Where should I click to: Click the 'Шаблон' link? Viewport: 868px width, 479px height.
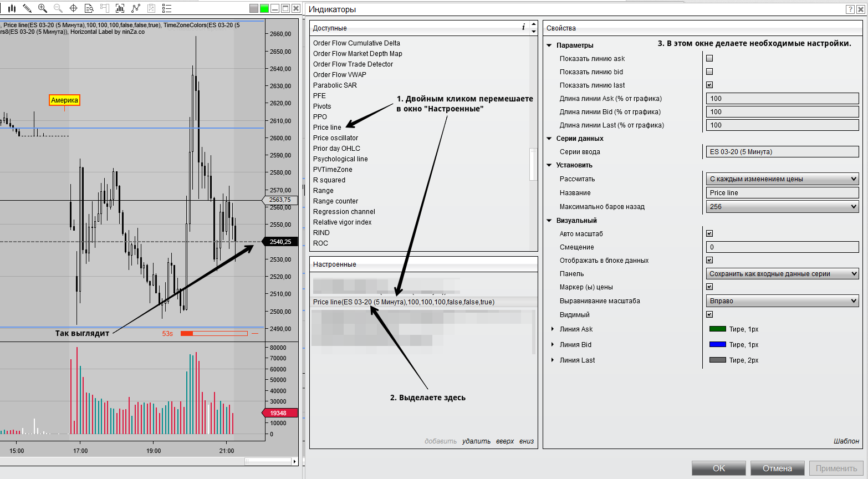tap(846, 441)
